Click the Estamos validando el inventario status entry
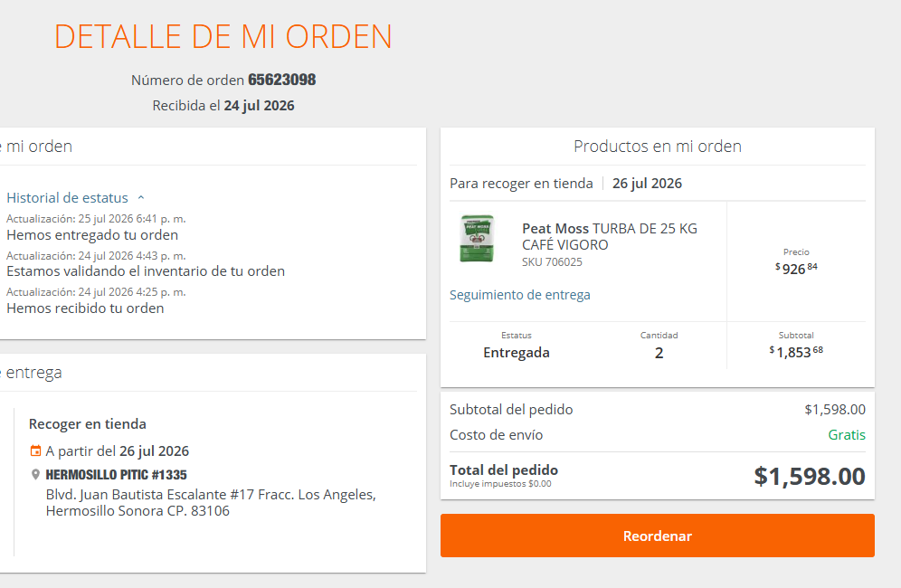The height and width of the screenshot is (588, 901). tap(146, 271)
